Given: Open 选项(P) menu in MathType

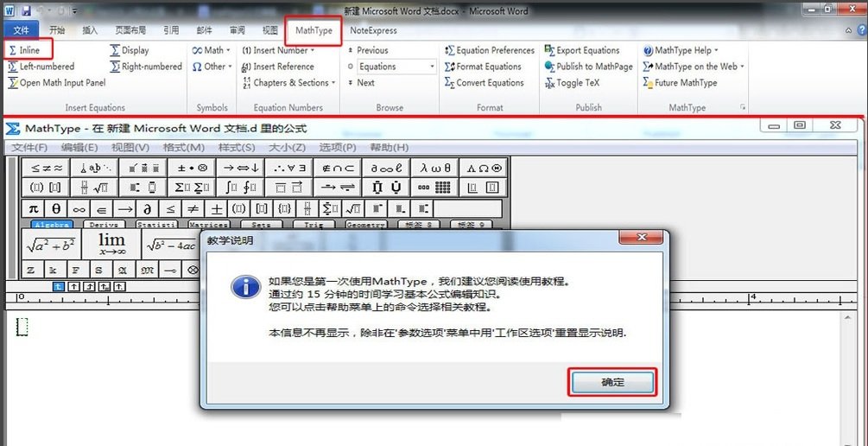Looking at the screenshot, I should coord(338,148).
